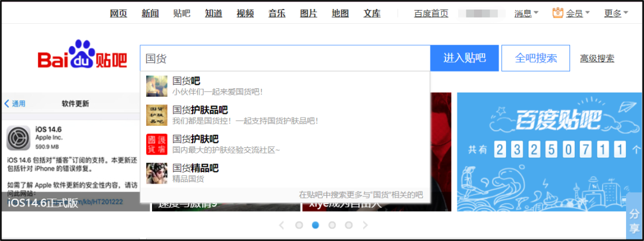Click 在贴吧中搜索更多与国货相关的吧
This screenshot has width=644, height=241.
pyautogui.click(x=361, y=194)
